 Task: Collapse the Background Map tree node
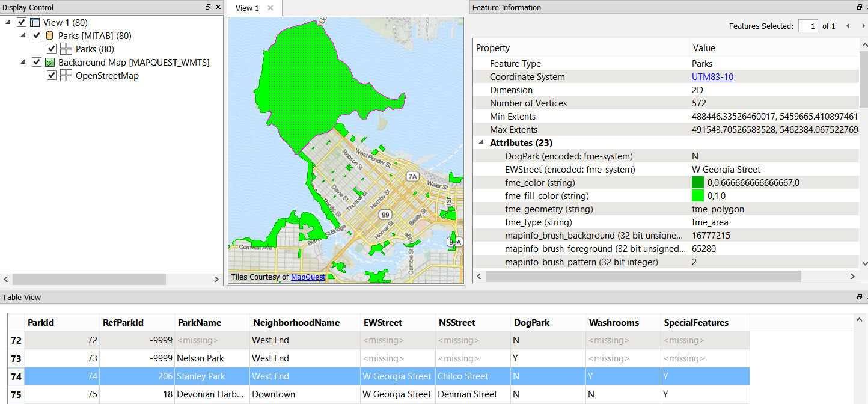click(x=22, y=63)
